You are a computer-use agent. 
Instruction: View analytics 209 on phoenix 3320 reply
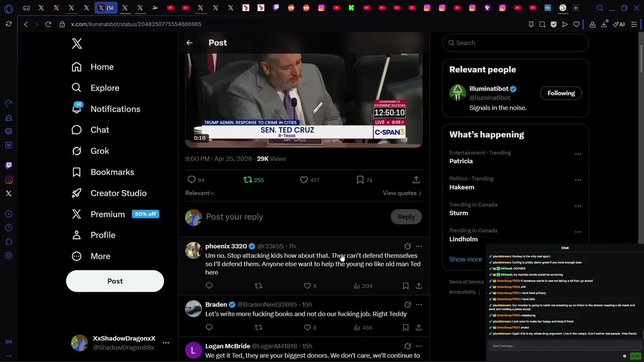pyautogui.click(x=363, y=286)
